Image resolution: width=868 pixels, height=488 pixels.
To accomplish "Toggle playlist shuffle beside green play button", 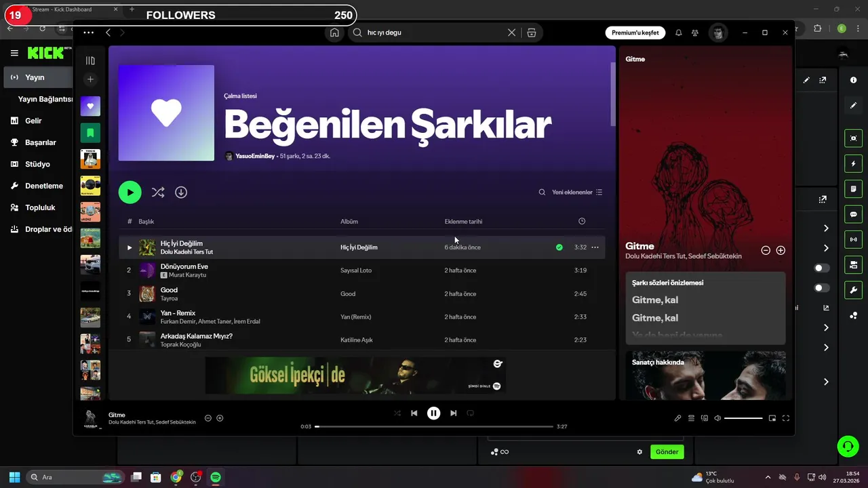I will point(158,192).
